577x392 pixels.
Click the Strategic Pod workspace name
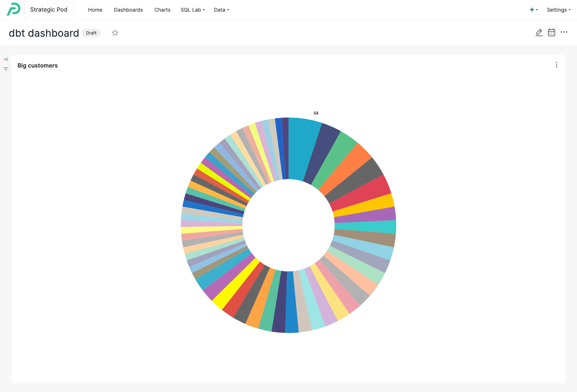[x=49, y=10]
